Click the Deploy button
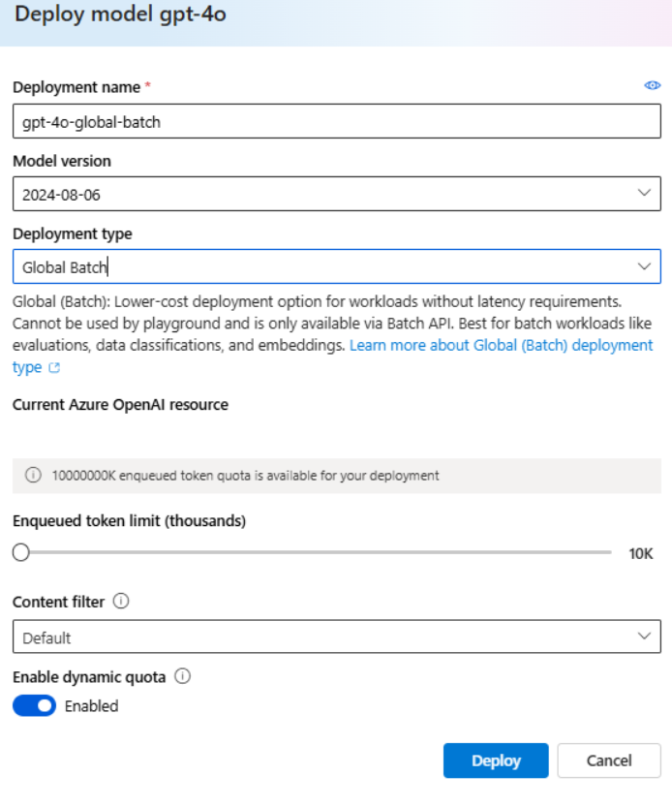Screen dimensions: 672x807 pos(496,760)
